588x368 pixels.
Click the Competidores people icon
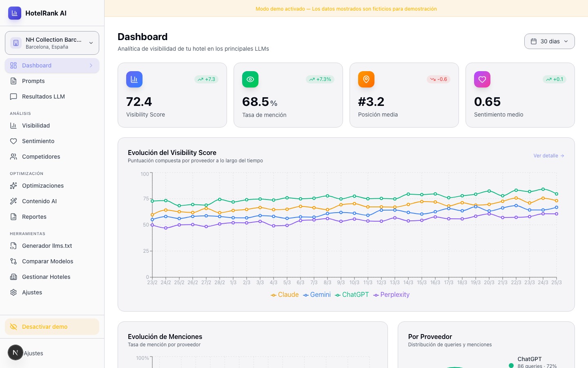[13, 157]
